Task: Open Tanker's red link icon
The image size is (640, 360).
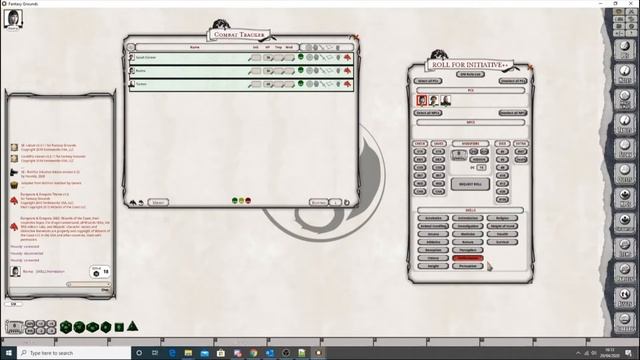Action: [x=347, y=84]
